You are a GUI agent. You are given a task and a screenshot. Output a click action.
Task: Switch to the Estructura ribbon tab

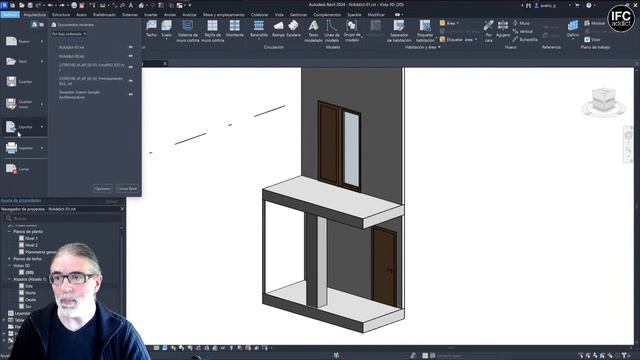click(61, 15)
